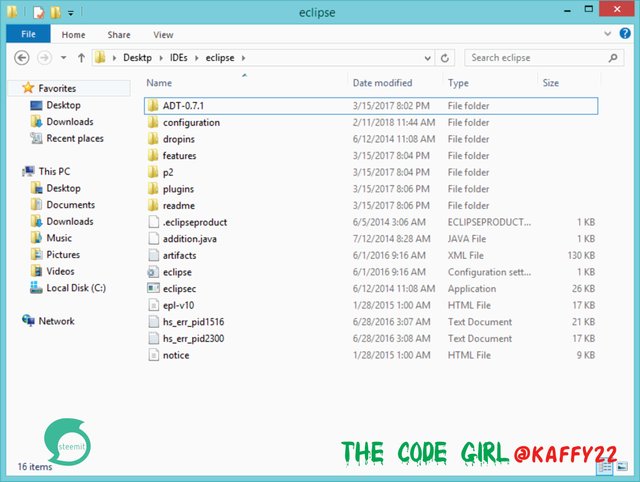640x482 pixels.
Task: Click Properties icon in quick access toolbar
Action: pos(39,13)
